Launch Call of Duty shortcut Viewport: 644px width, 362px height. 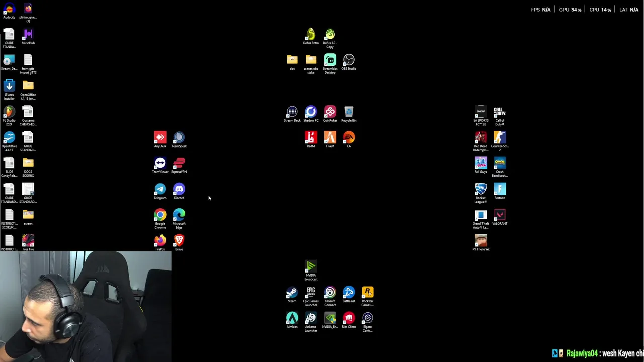(500, 116)
